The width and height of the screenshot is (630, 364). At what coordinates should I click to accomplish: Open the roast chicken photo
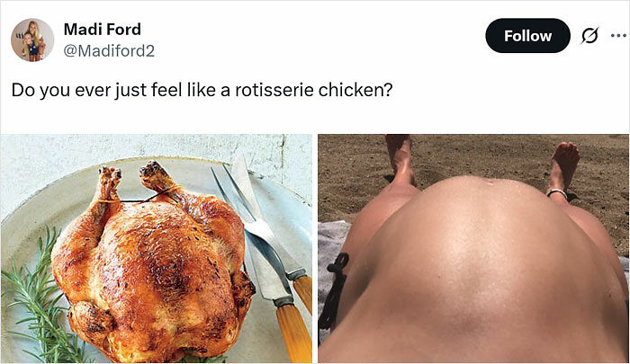157,248
